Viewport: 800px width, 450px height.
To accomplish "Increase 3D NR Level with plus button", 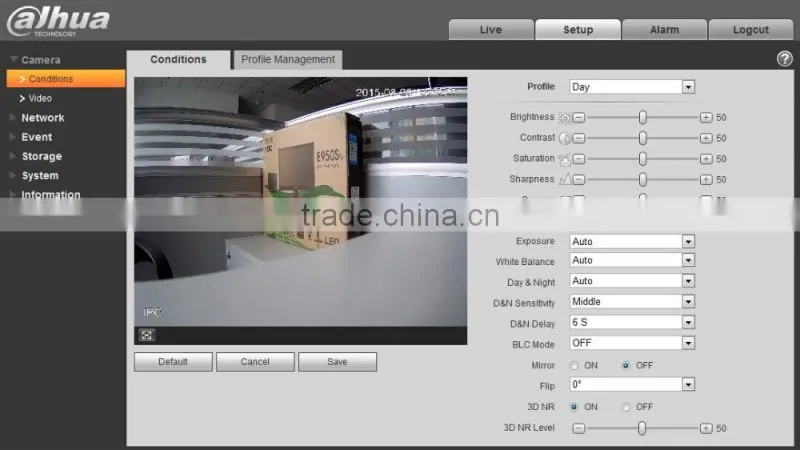I will pyautogui.click(x=706, y=429).
